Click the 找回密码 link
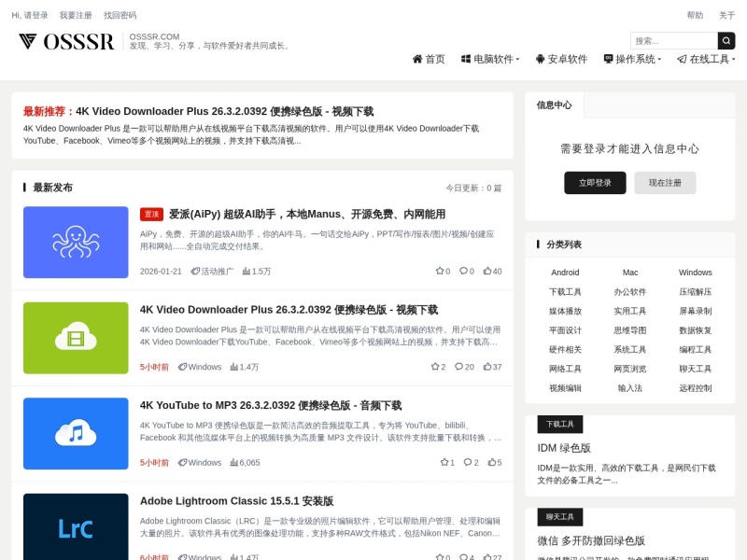 (120, 15)
